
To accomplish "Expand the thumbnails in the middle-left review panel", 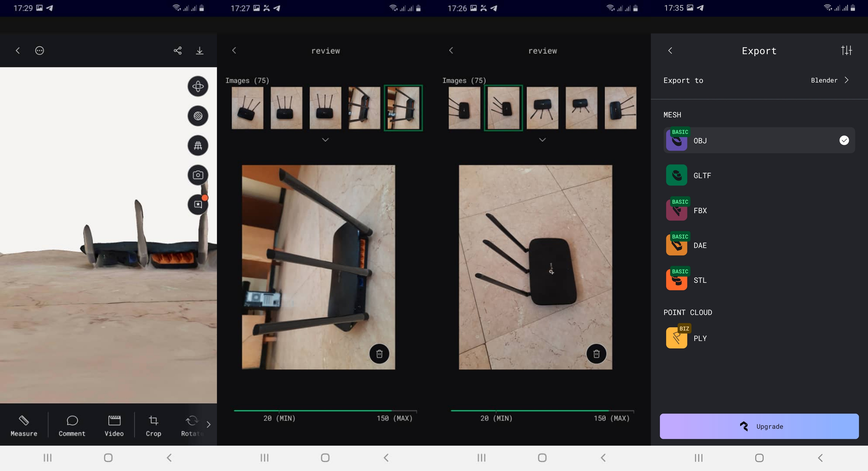I will (325, 139).
